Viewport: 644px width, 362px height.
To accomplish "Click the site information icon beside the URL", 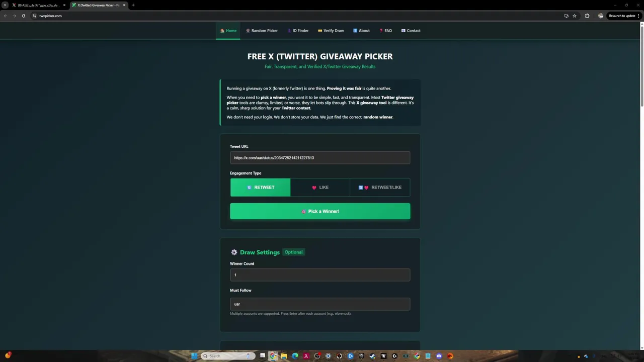I will (x=34, y=16).
